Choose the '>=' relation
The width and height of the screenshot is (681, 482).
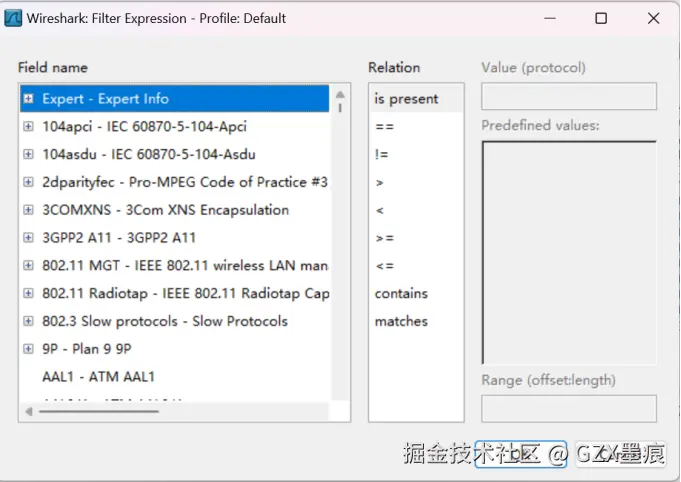click(x=416, y=238)
